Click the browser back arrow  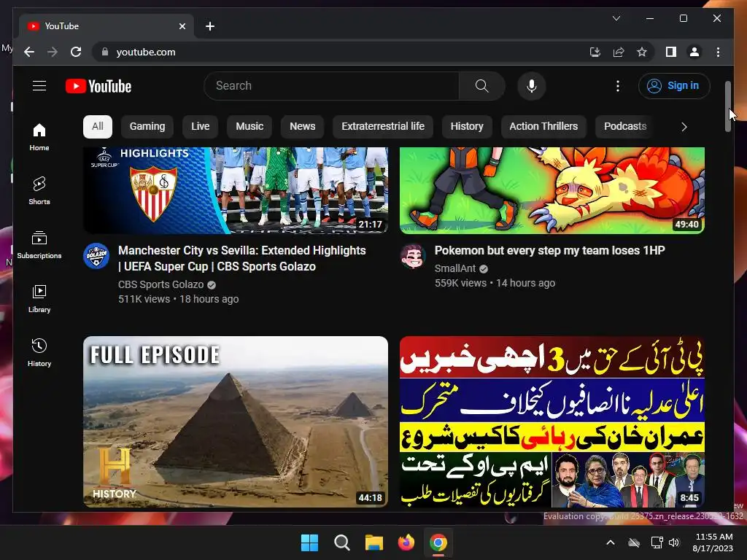pyautogui.click(x=29, y=52)
